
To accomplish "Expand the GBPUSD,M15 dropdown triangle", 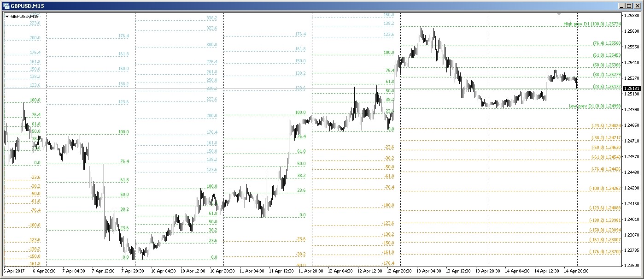I will pyautogui.click(x=7, y=17).
